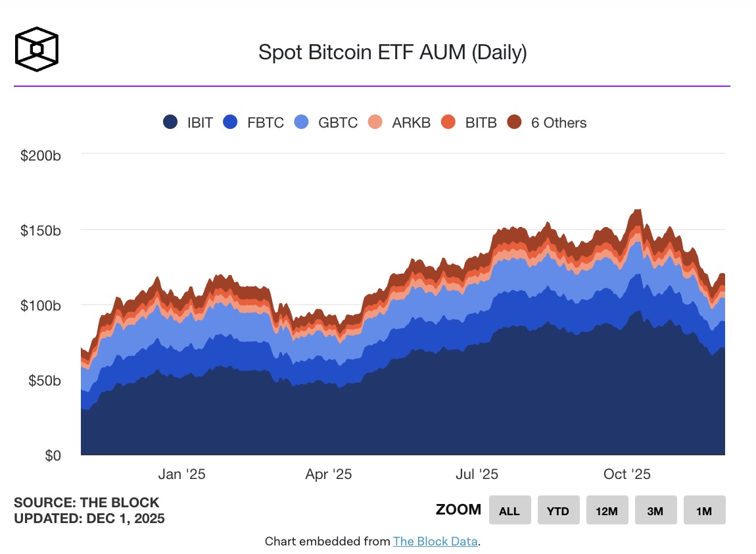Click the BITB orange legend dot
Screen dimensions: 756x554
448,122
